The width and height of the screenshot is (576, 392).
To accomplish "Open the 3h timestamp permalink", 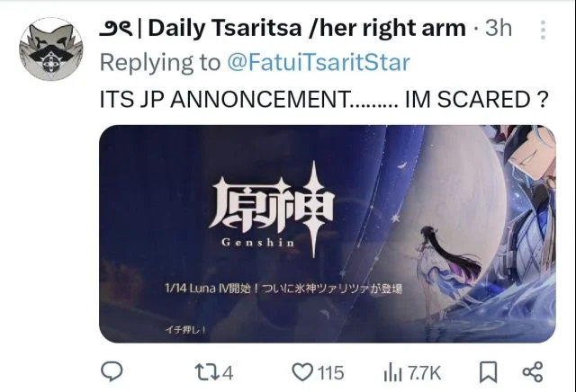I will [x=498, y=28].
